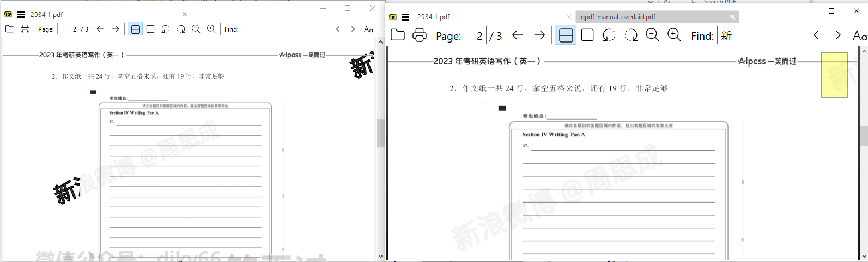Find next match in right window
The height and width of the screenshot is (262, 868).
pos(838,35)
